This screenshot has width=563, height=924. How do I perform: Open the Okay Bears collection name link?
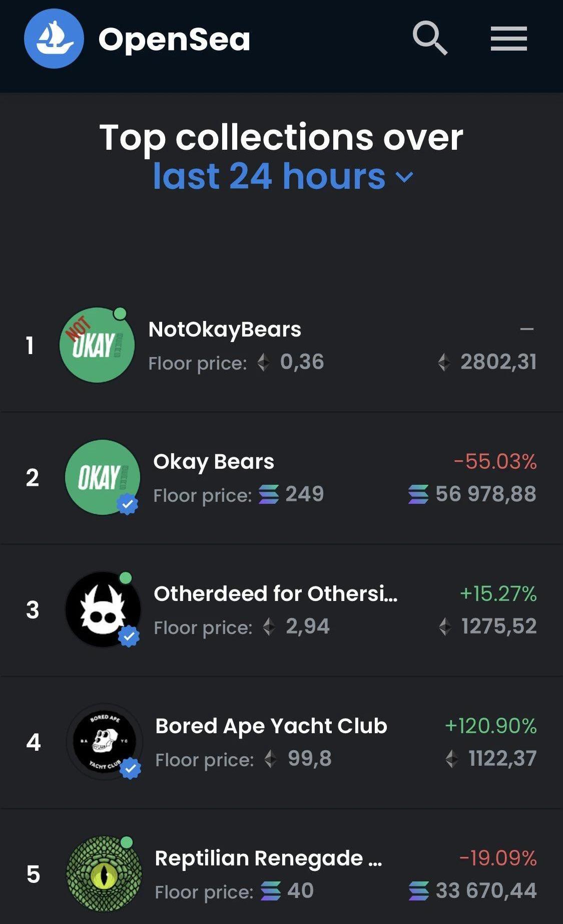click(x=214, y=462)
